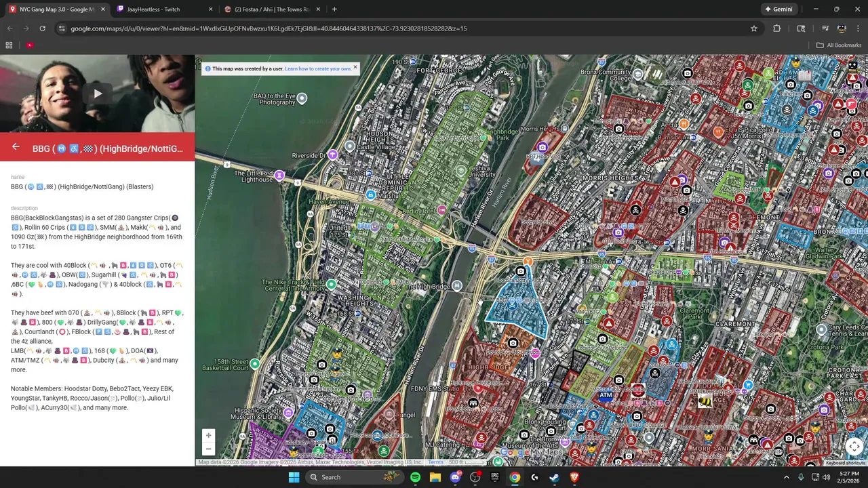Viewport: 868px width, 488px height.
Task: Go back with the red header arrow
Action: point(16,147)
